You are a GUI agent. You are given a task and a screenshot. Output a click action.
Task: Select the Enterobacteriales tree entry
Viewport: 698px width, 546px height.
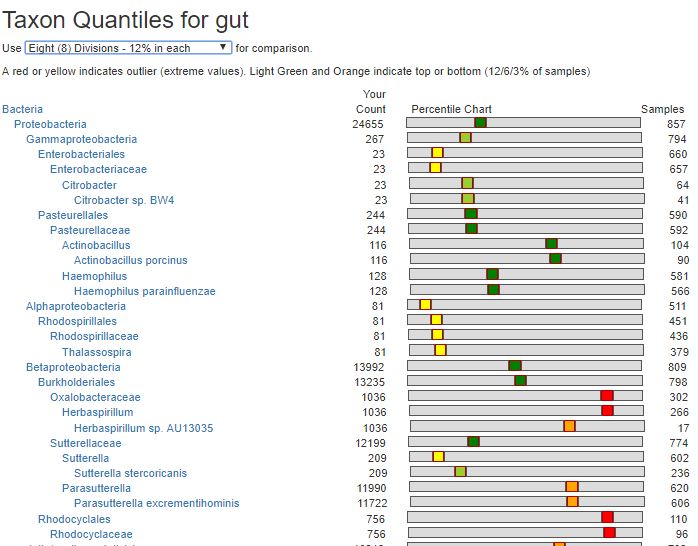pos(81,154)
